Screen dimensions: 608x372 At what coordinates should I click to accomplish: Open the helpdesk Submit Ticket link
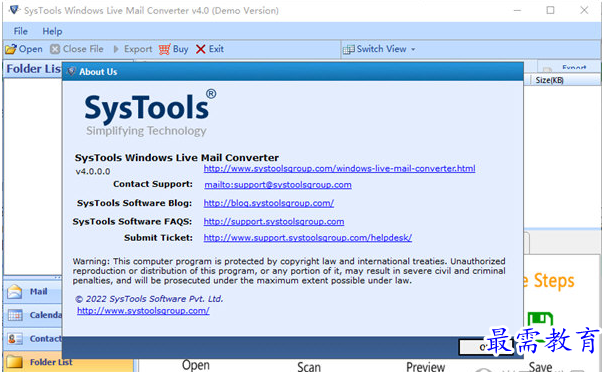coord(308,237)
